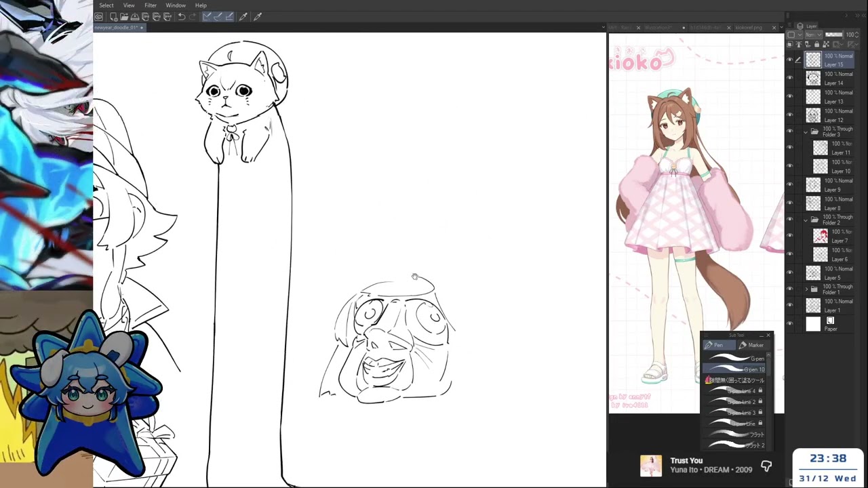Open the layer color dropdown
The height and width of the screenshot is (488, 868).
[795, 35]
